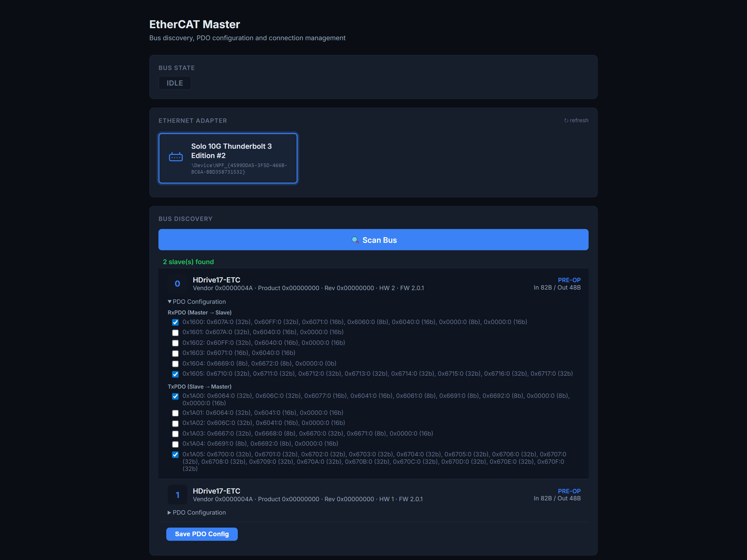The width and height of the screenshot is (747, 560).
Task: Click the BUS STATE section label
Action: pos(177,68)
